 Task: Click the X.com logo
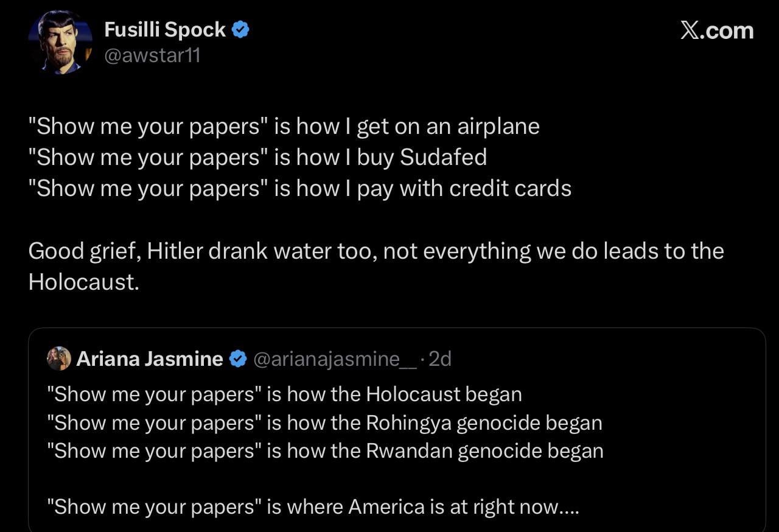pyautogui.click(x=716, y=31)
